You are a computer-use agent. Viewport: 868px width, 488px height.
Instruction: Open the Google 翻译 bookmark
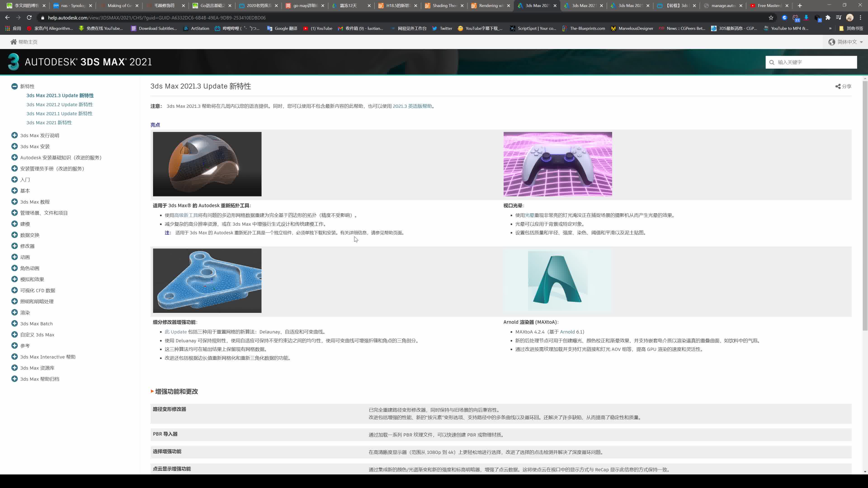282,28
